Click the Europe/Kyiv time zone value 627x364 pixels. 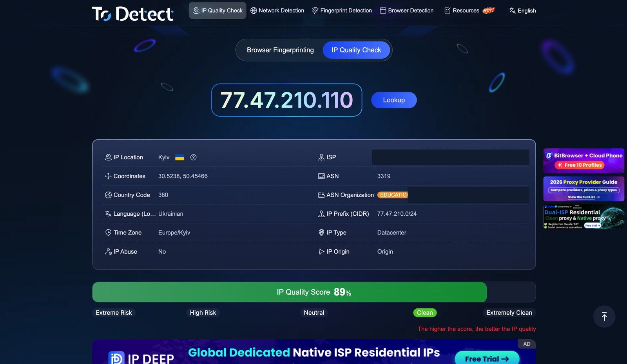174,232
